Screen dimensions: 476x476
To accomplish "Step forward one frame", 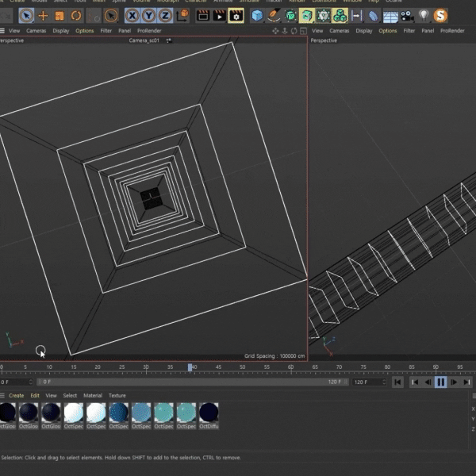I will click(454, 382).
